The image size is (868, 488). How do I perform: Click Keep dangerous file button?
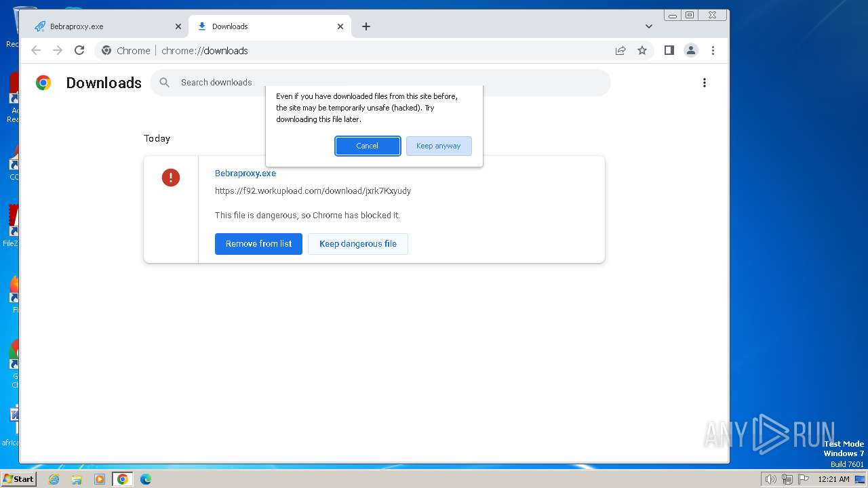pyautogui.click(x=358, y=244)
